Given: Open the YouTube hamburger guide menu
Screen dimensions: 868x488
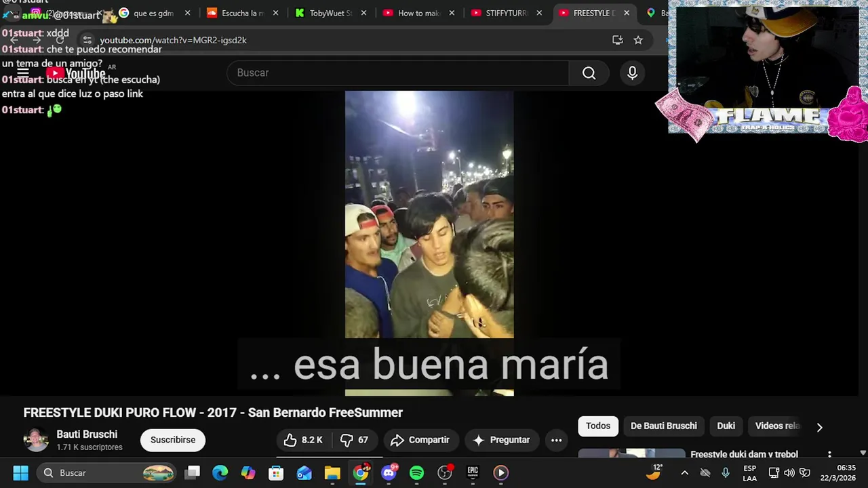Looking at the screenshot, I should click(x=23, y=73).
